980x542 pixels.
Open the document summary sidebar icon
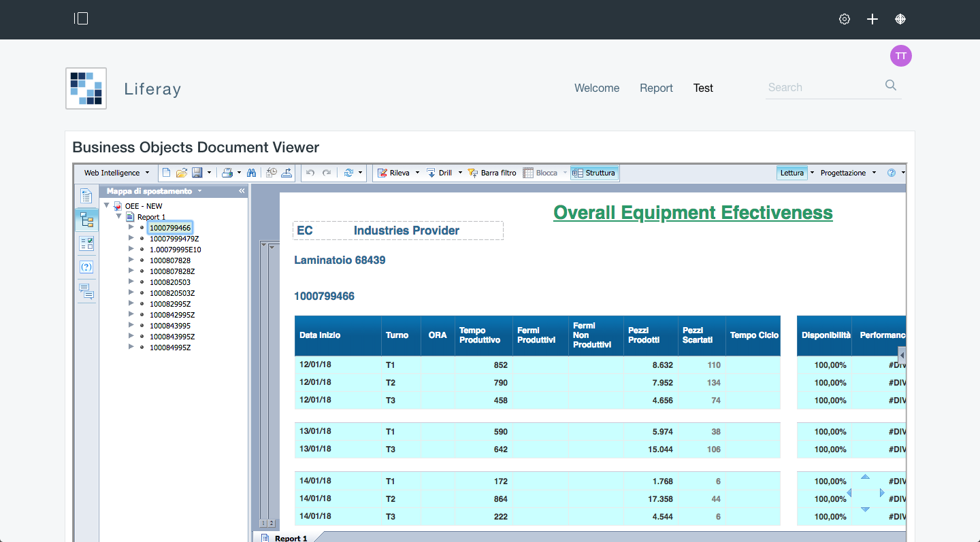click(x=86, y=197)
